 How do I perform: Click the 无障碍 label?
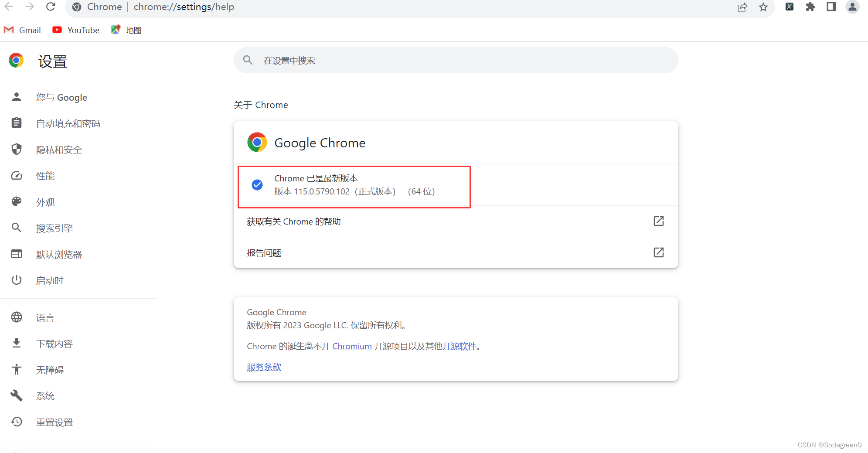click(50, 370)
